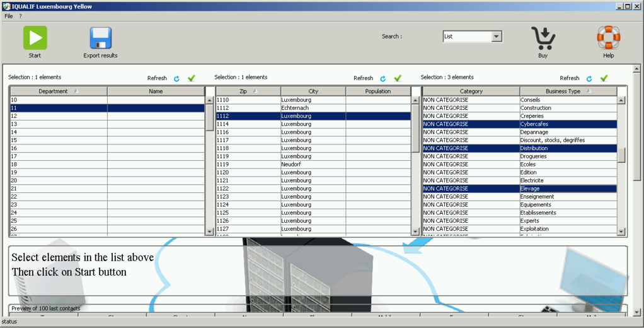Select Discount, stocks, degriffes row
Viewport: 644px width, 328px height.
[520, 140]
